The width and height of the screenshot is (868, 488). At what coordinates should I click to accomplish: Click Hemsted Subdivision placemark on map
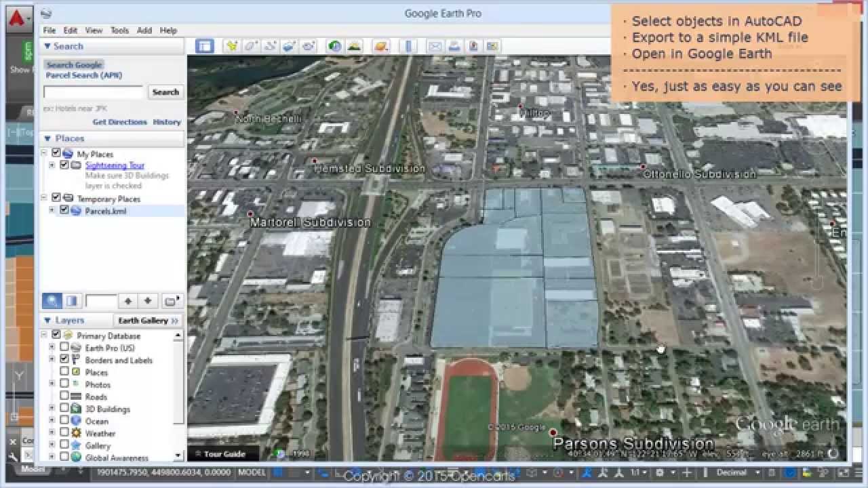pos(314,161)
